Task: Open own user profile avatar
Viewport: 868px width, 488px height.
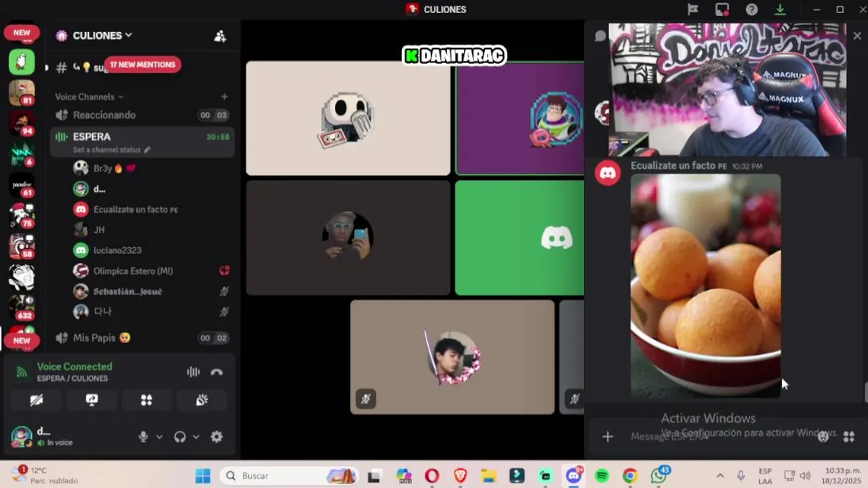Action: coord(22,437)
